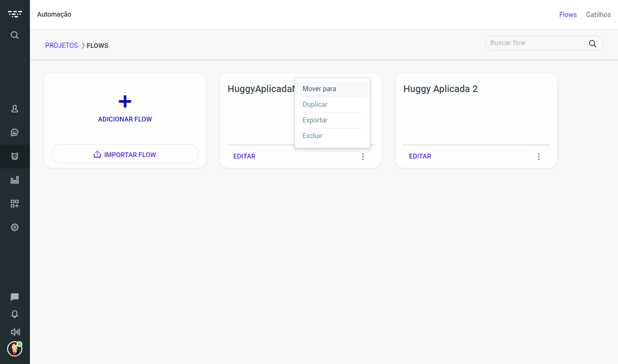The image size is (618, 364).
Task: Open the contacts person icon in sidebar
Action: [15, 109]
